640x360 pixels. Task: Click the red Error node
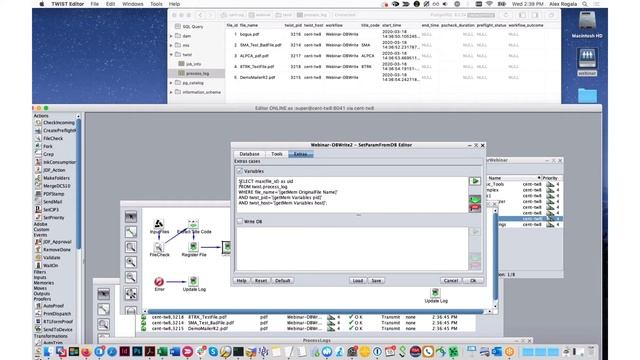coord(159,284)
